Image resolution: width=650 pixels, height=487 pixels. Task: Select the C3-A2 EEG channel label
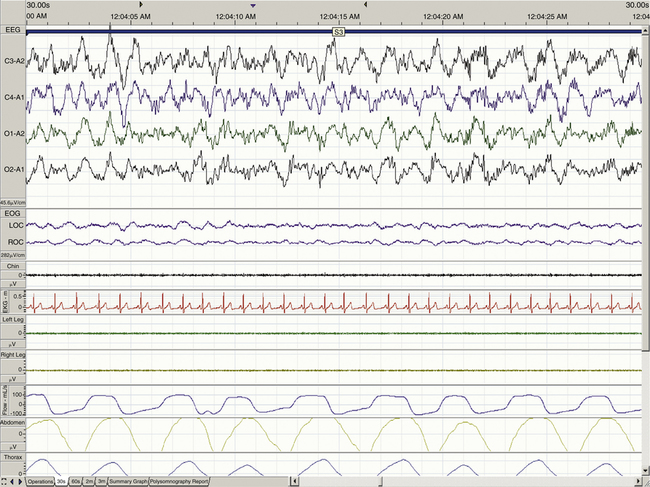pyautogui.click(x=14, y=62)
